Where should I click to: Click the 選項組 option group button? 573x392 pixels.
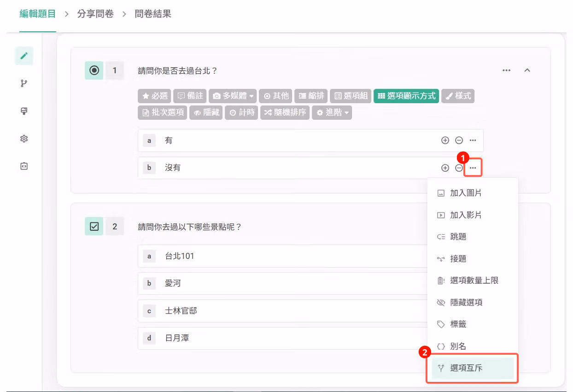[x=351, y=96]
